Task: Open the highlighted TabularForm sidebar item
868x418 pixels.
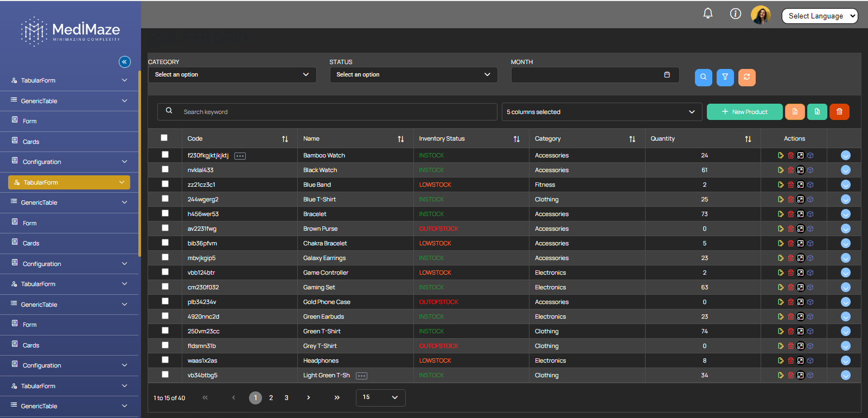Action: (x=69, y=182)
